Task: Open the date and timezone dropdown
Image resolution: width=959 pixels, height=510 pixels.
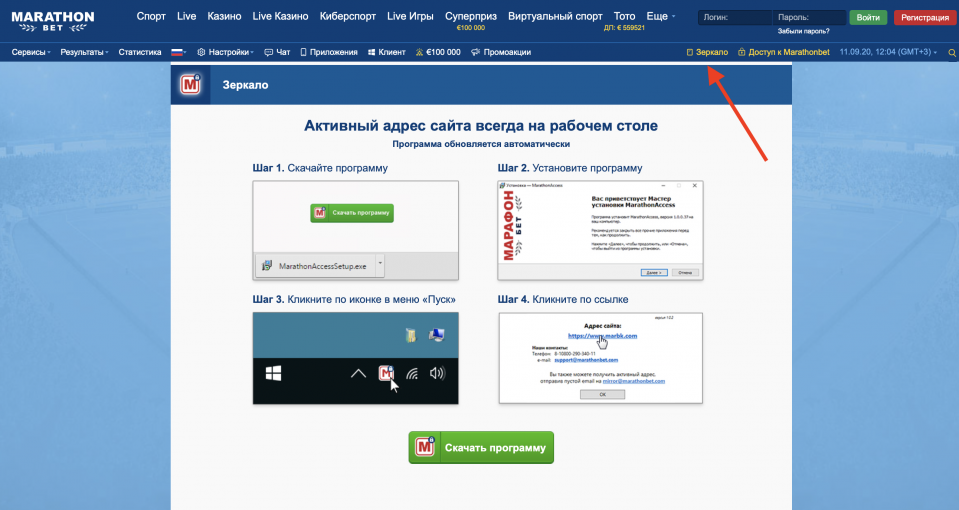Action: pos(888,52)
